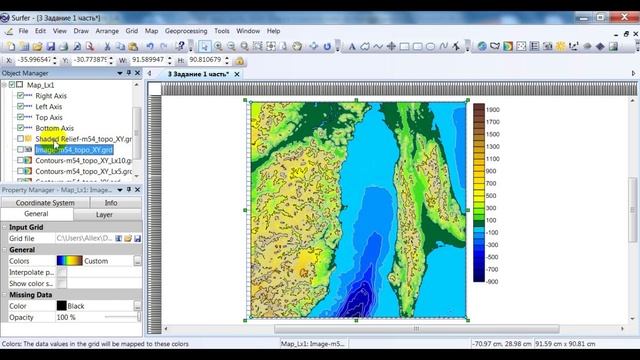
Task: Collapse the General properties section
Action: pyautogui.click(x=4, y=250)
